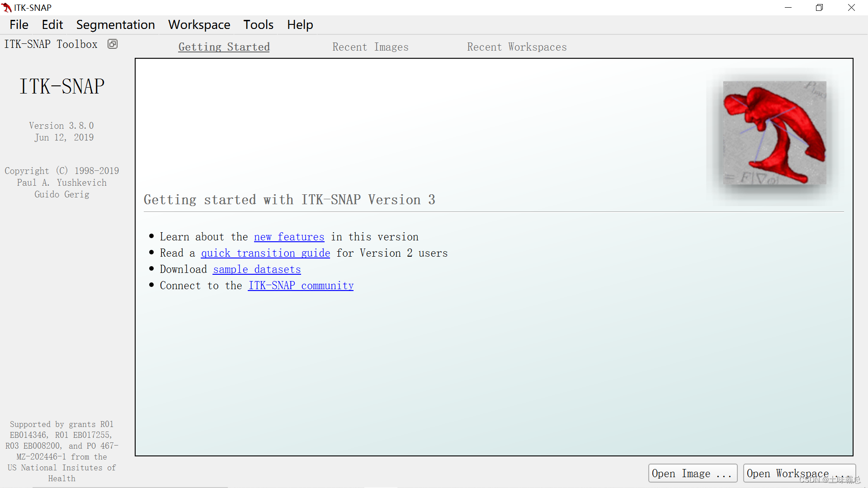Minimize the ITK-SNAP window
The height and width of the screenshot is (488, 868).
(x=788, y=7)
